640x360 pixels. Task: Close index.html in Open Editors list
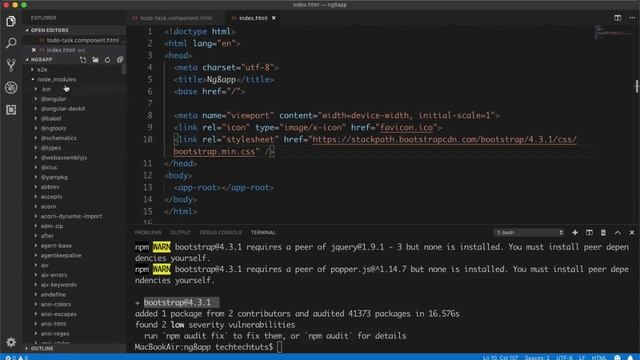point(34,50)
